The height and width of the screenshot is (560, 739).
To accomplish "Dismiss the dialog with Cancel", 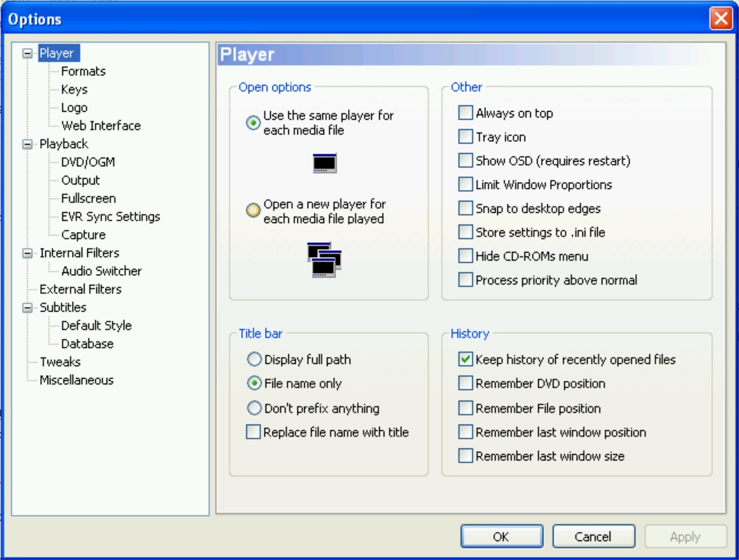I will pos(594,536).
